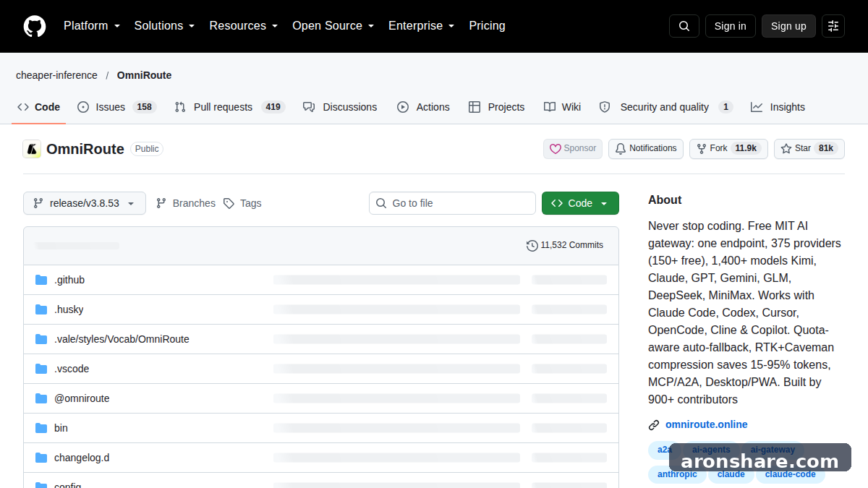Click the folder icon beside bin
Image resolution: width=868 pixels, height=488 pixels.
click(41, 428)
